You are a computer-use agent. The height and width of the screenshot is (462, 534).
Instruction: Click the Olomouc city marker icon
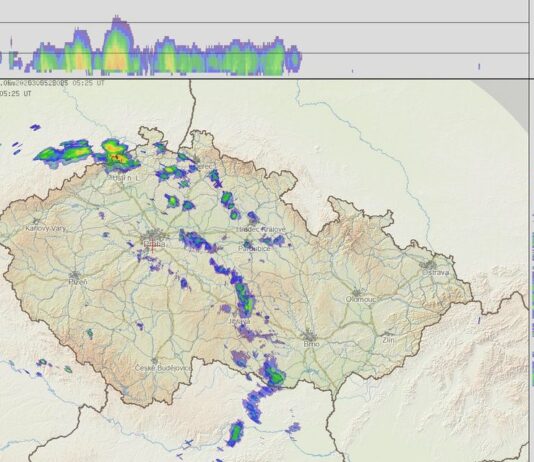click(357, 293)
